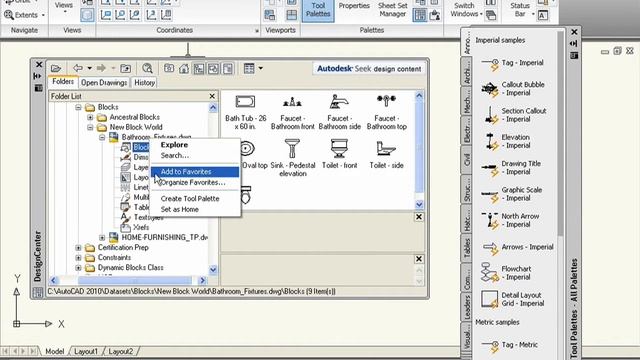Select the Toilet - front block
This screenshot has height=360, width=640.
click(339, 154)
